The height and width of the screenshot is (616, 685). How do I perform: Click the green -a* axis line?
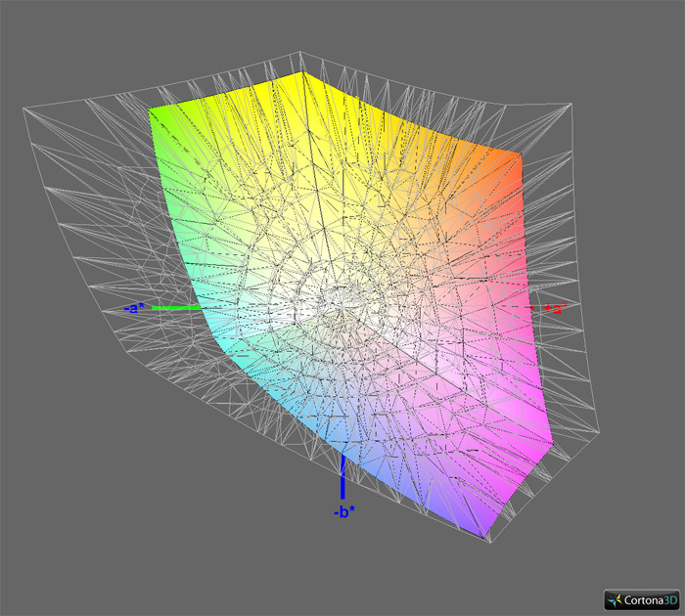[176, 308]
